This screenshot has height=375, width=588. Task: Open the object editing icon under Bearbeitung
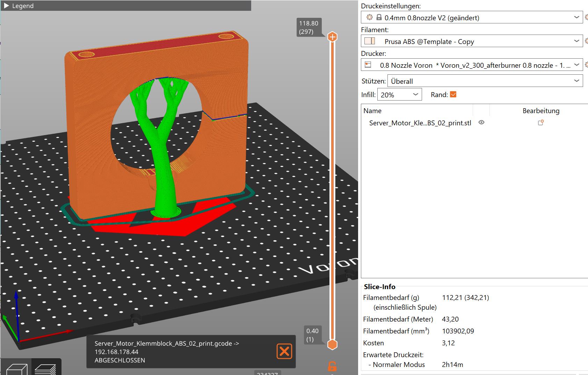(x=540, y=123)
